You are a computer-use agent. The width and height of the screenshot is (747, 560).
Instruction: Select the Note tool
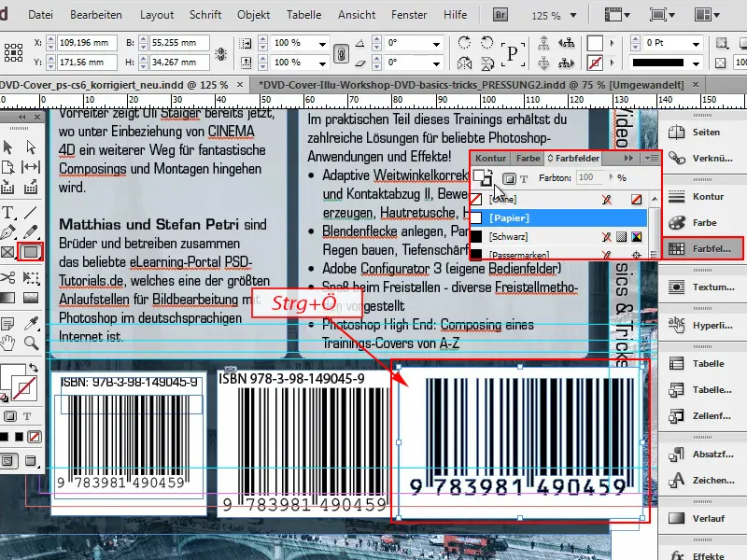click(7, 324)
